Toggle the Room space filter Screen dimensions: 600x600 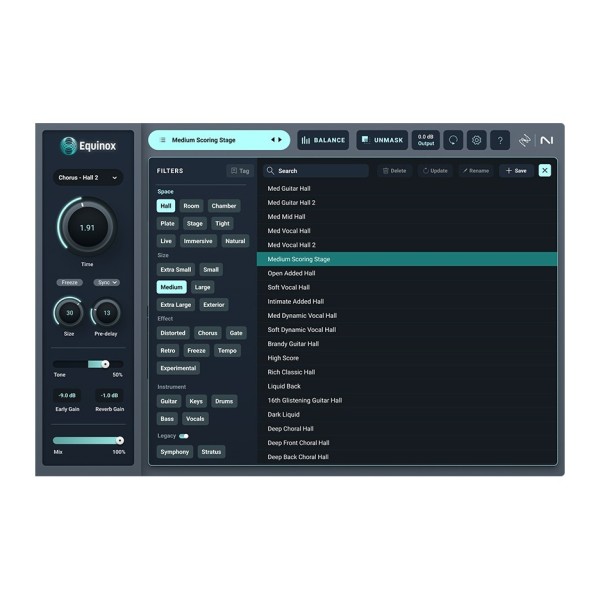191,206
